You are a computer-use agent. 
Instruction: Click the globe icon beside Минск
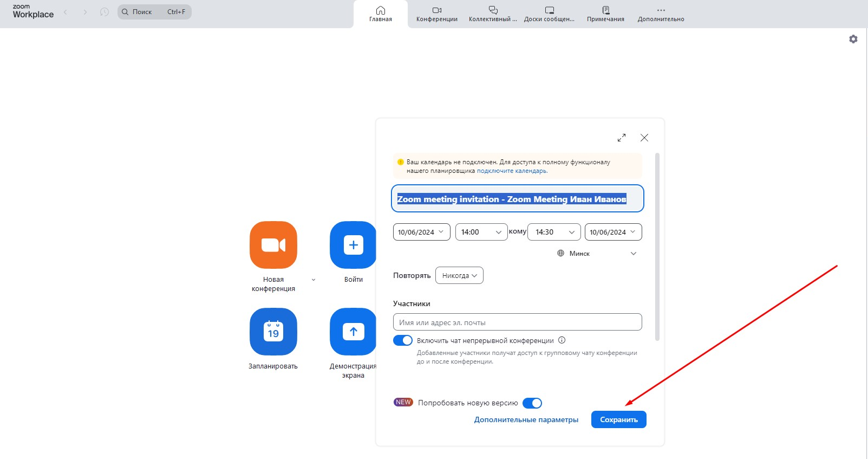tap(560, 253)
